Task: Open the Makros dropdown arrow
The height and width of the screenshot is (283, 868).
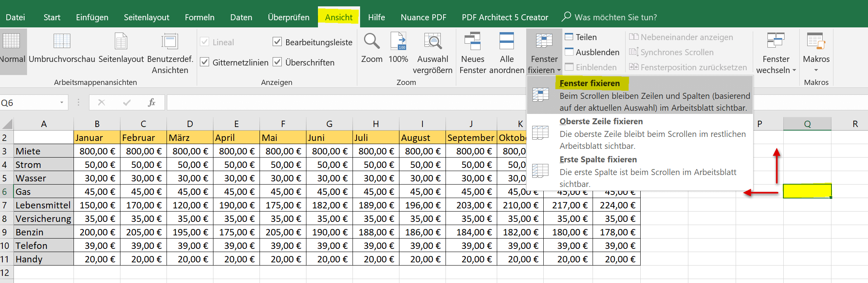Action: 816,70
